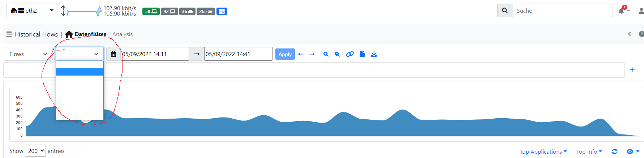Open the user account menu
644x158 pixels.
pos(641,11)
